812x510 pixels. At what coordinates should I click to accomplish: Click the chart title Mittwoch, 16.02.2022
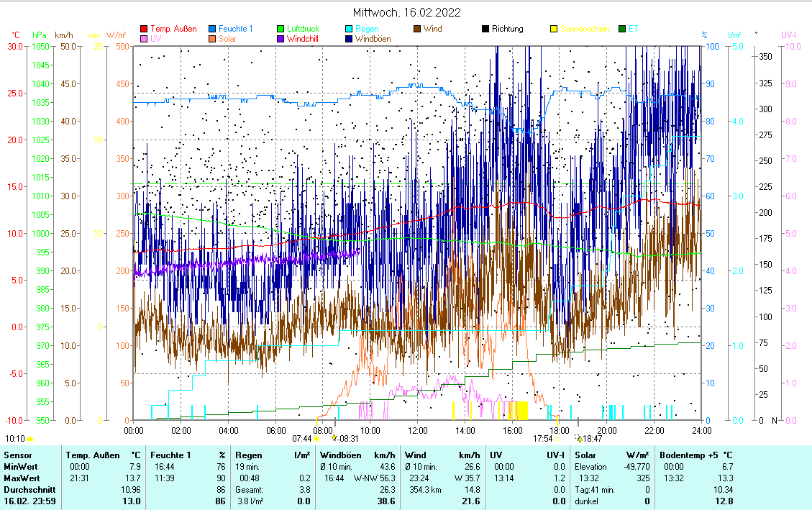(x=407, y=12)
